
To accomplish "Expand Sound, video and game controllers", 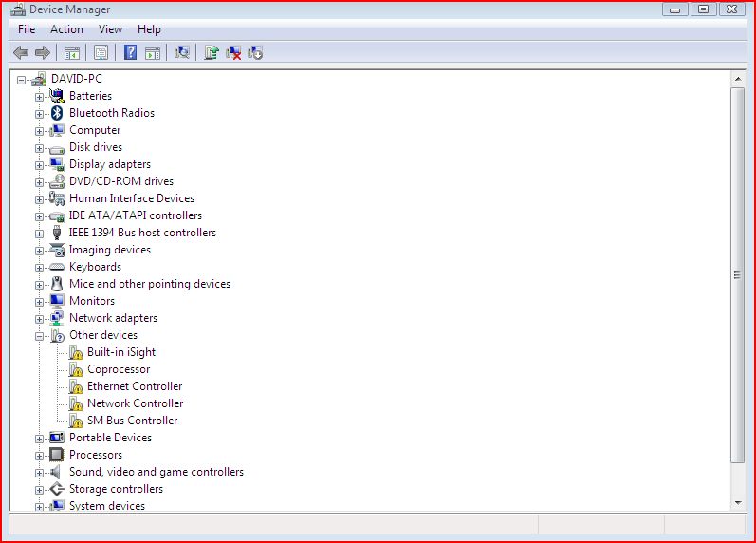I will tap(39, 473).
